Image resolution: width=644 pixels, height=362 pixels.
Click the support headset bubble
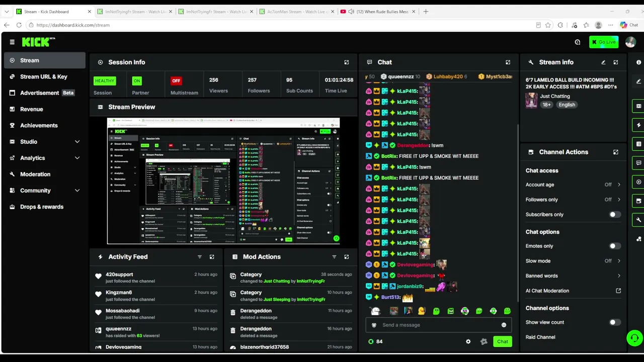click(634, 338)
